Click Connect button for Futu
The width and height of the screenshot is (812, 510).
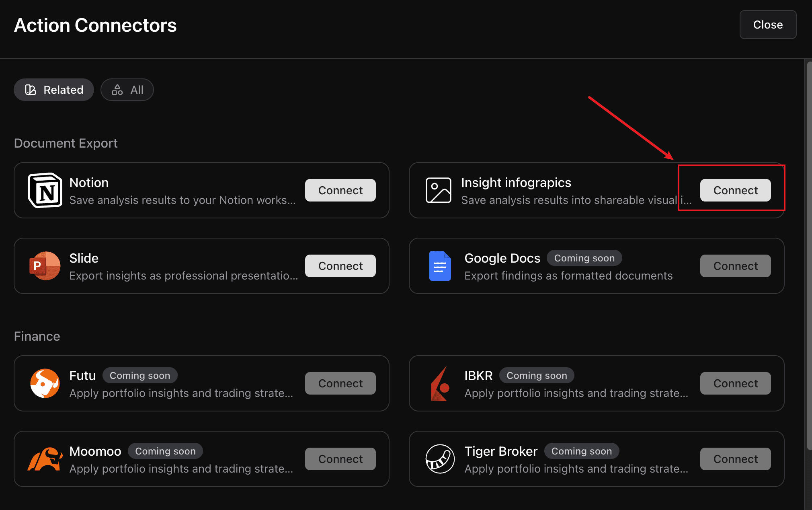[340, 383]
